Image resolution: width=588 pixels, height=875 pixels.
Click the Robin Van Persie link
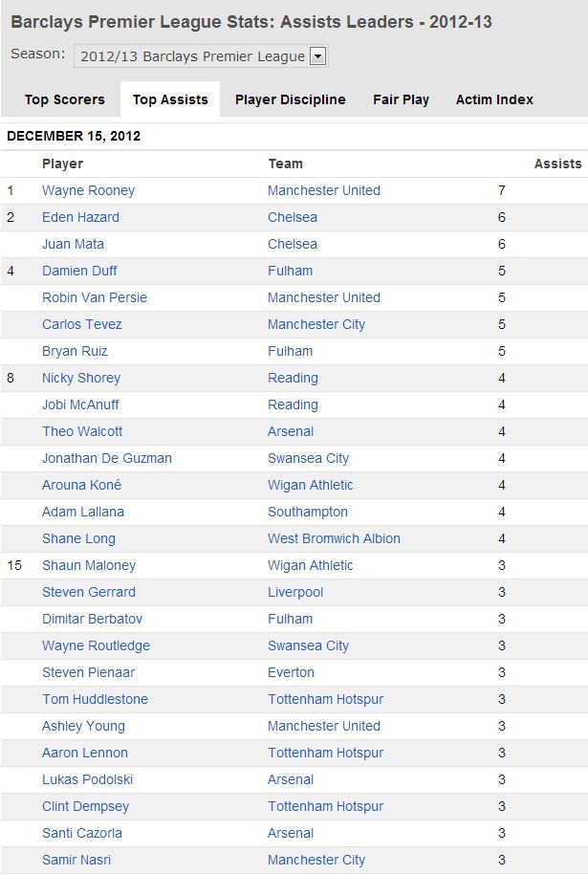[x=95, y=297]
